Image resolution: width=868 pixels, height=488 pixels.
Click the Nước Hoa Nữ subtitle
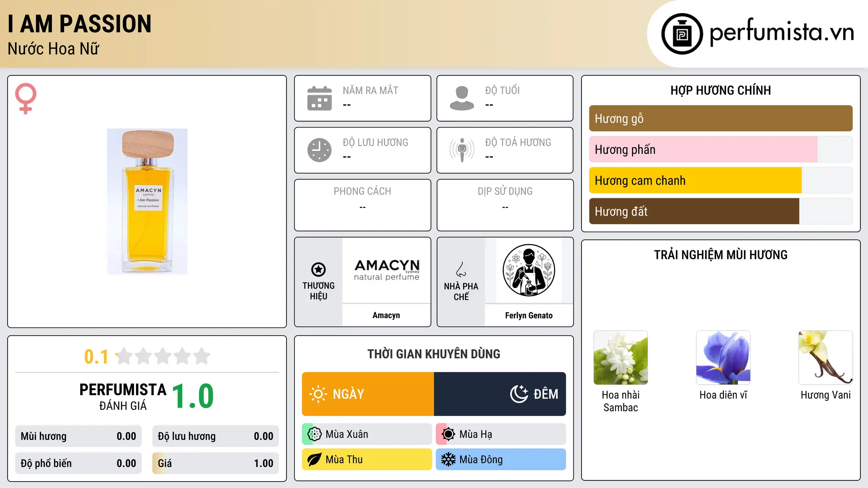tap(53, 49)
